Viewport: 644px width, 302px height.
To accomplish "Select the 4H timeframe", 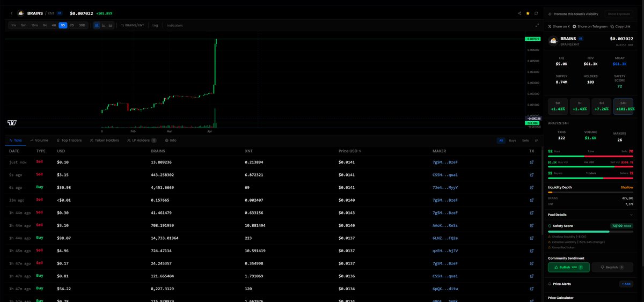I will coord(54,25).
